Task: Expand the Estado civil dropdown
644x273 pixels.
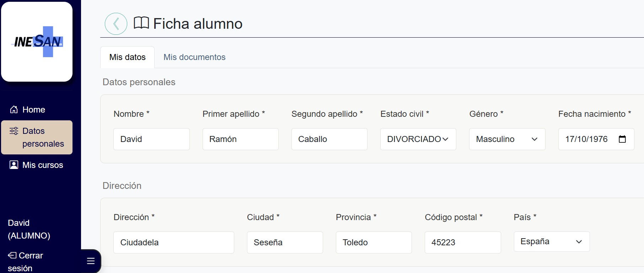Action: (x=418, y=139)
